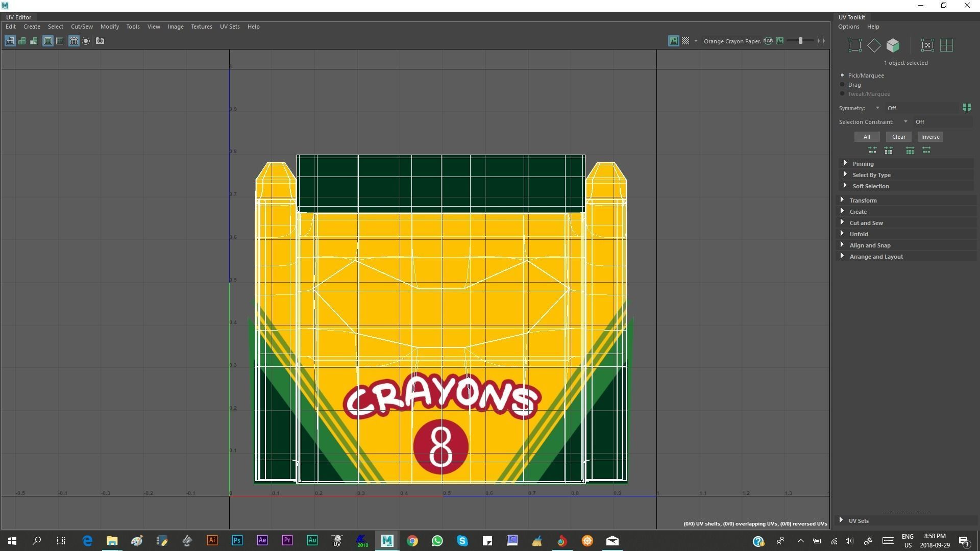
Task: Select the Drag radio button
Action: pyautogui.click(x=842, y=84)
